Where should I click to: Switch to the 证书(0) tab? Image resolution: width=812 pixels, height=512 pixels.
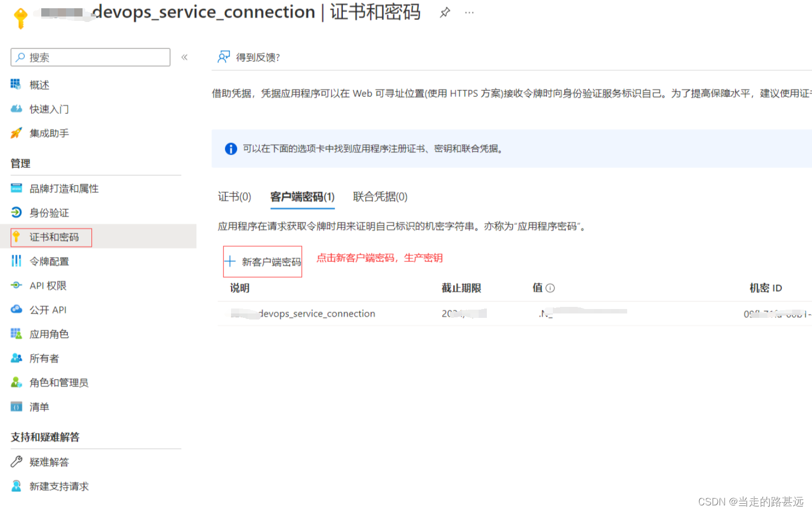click(234, 196)
